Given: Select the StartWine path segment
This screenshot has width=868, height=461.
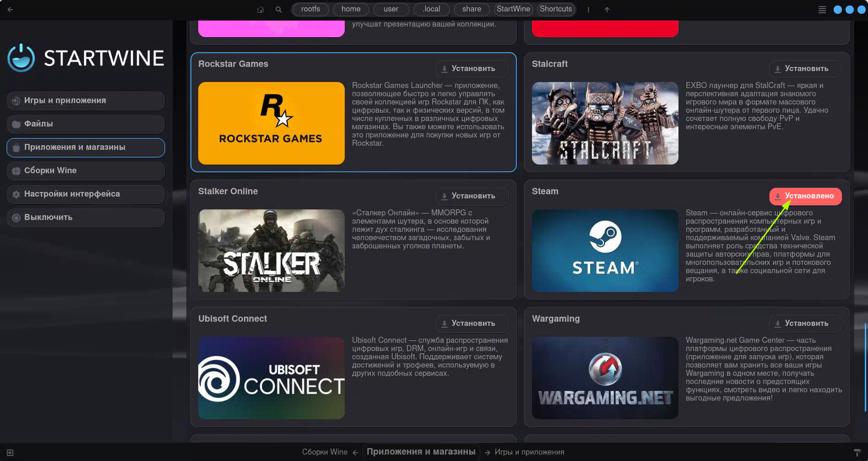Looking at the screenshot, I should 513,9.
